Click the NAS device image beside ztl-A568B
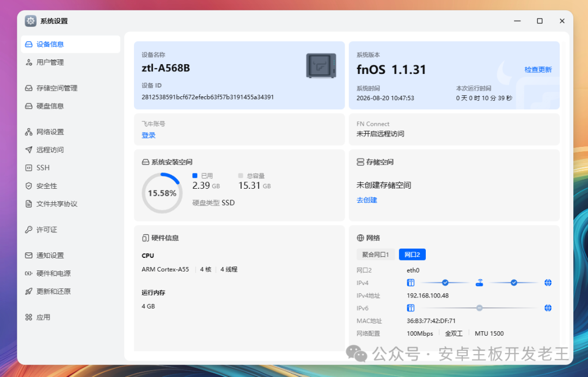Viewport: 588px width, 377px height. click(321, 66)
